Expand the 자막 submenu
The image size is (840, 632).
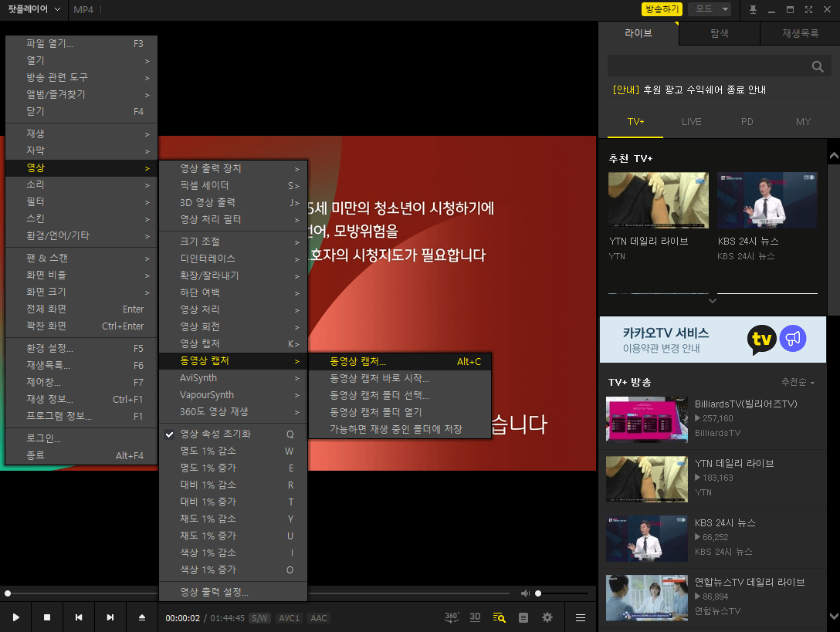(81, 151)
